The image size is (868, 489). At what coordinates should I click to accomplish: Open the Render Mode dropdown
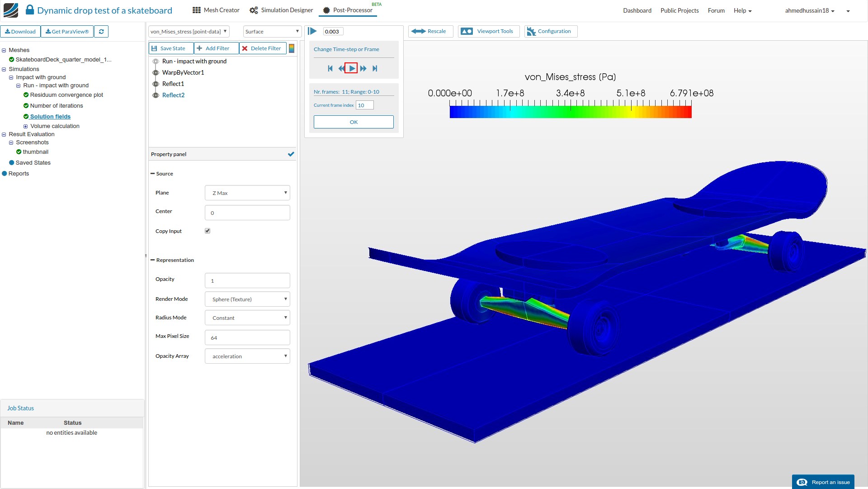pyautogui.click(x=247, y=299)
